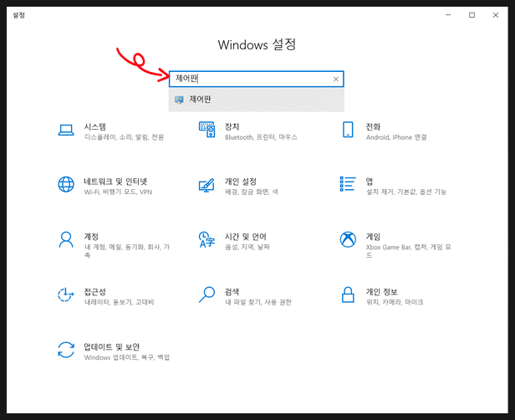
Task: Open the 게임 Xbox icon
Action: click(348, 239)
